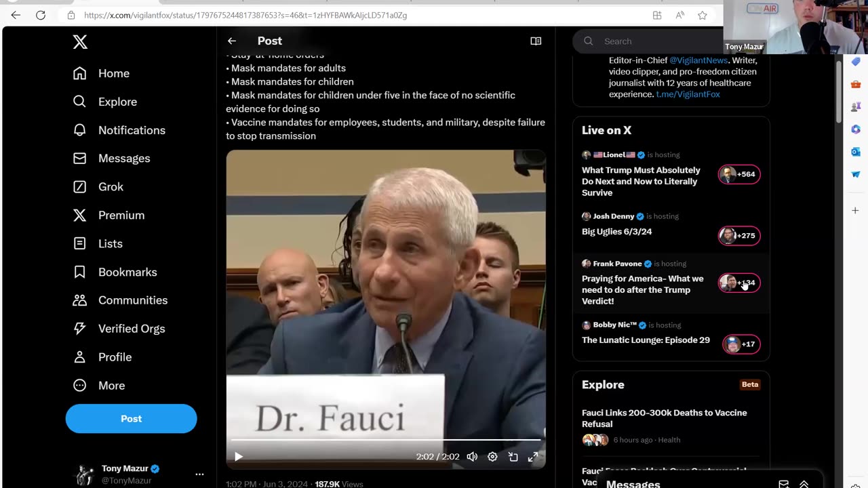Click the address bar URL

pos(245,15)
